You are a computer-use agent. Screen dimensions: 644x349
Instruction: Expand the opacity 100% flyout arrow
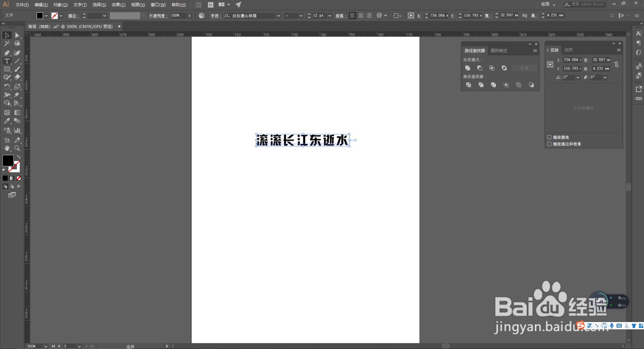pos(190,16)
